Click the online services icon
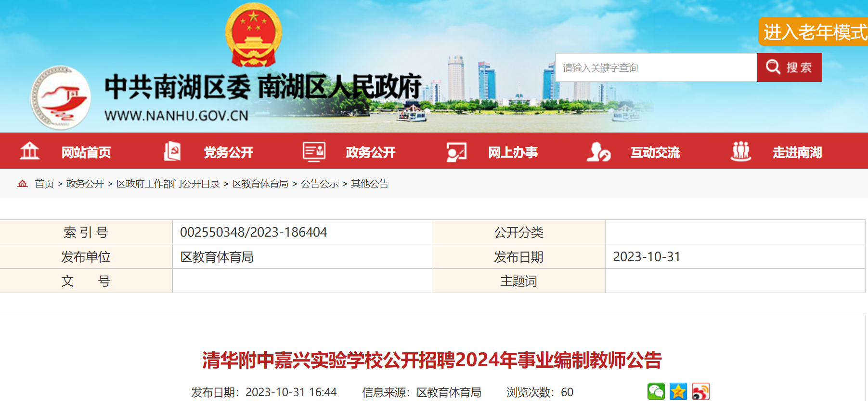This screenshot has width=868, height=401. (456, 152)
